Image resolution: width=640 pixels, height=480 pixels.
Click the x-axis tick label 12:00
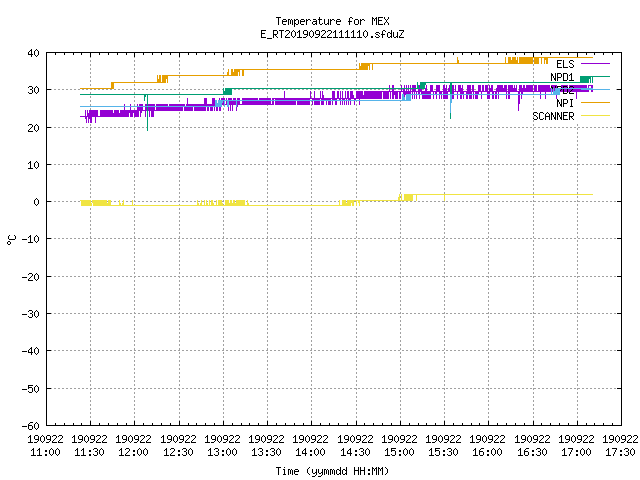tap(133, 452)
